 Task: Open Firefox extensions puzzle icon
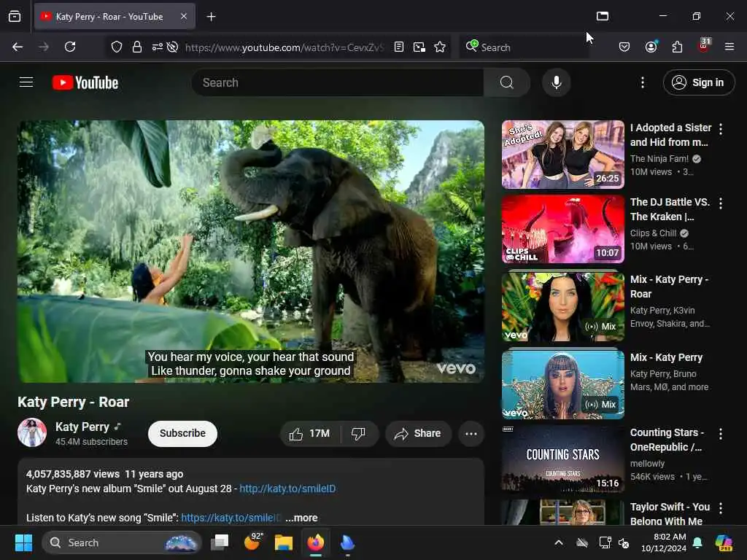[x=677, y=47]
